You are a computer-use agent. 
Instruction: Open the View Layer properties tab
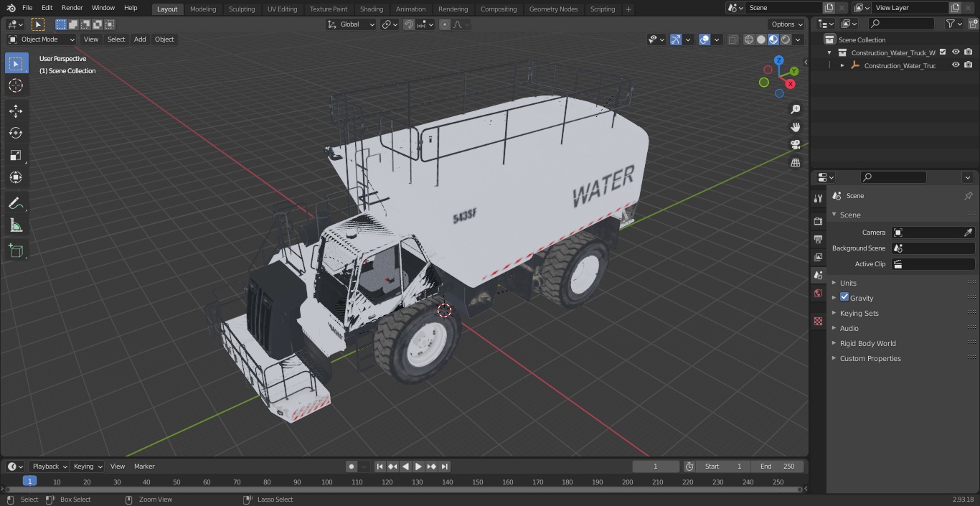tap(818, 257)
